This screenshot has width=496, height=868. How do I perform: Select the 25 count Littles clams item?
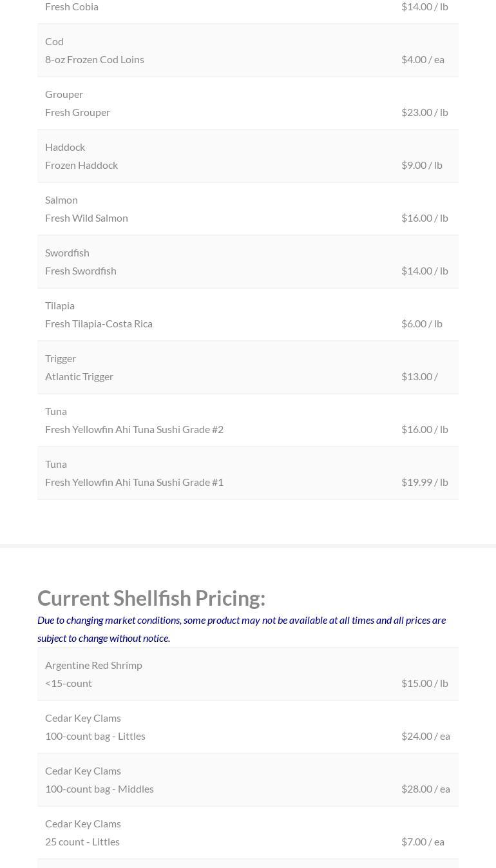pyautogui.click(x=82, y=842)
